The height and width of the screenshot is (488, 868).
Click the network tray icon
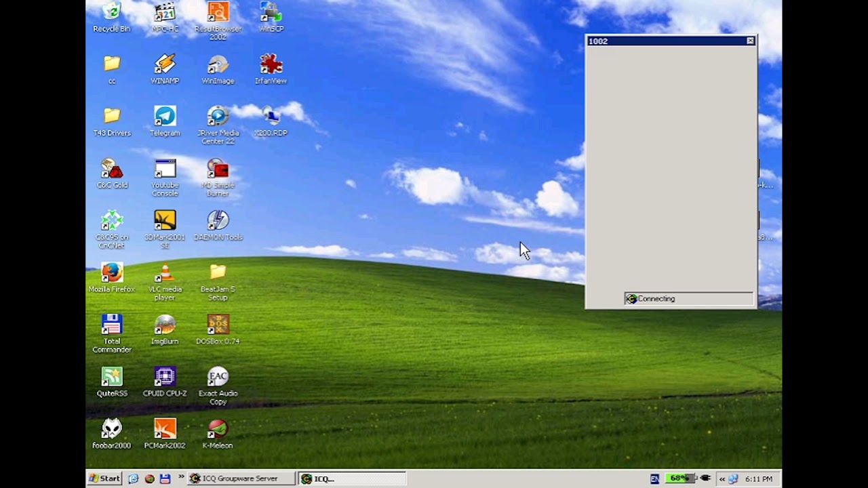click(x=733, y=479)
